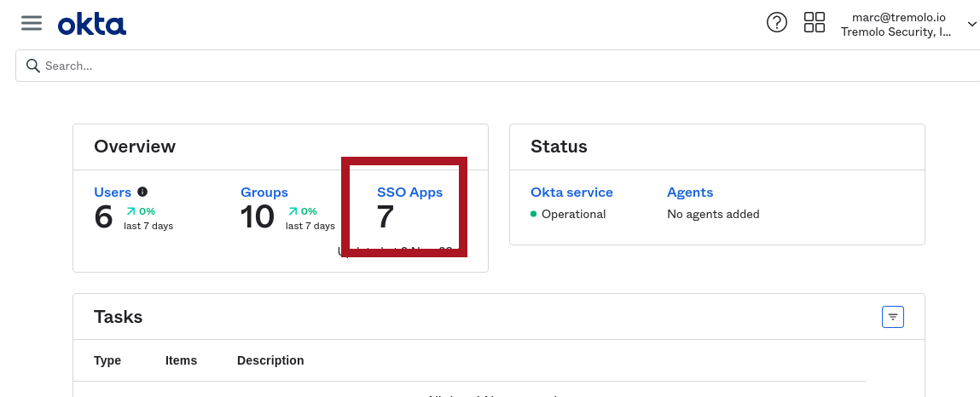The width and height of the screenshot is (980, 397).
Task: Open the Okta service status link
Action: pyautogui.click(x=571, y=193)
